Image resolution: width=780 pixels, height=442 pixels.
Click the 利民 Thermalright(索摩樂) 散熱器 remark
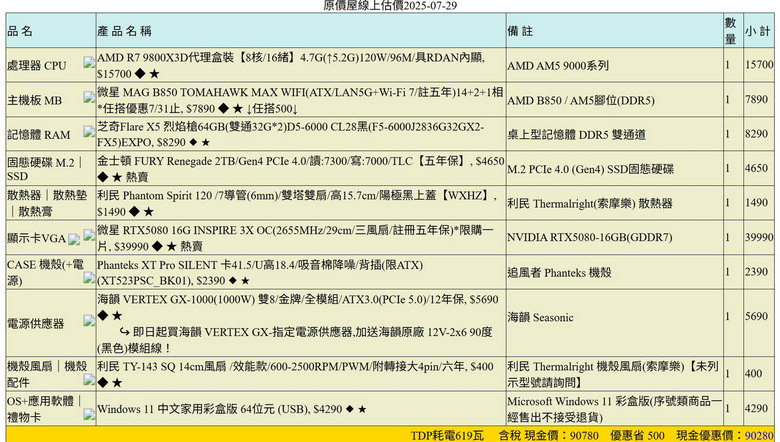click(589, 203)
